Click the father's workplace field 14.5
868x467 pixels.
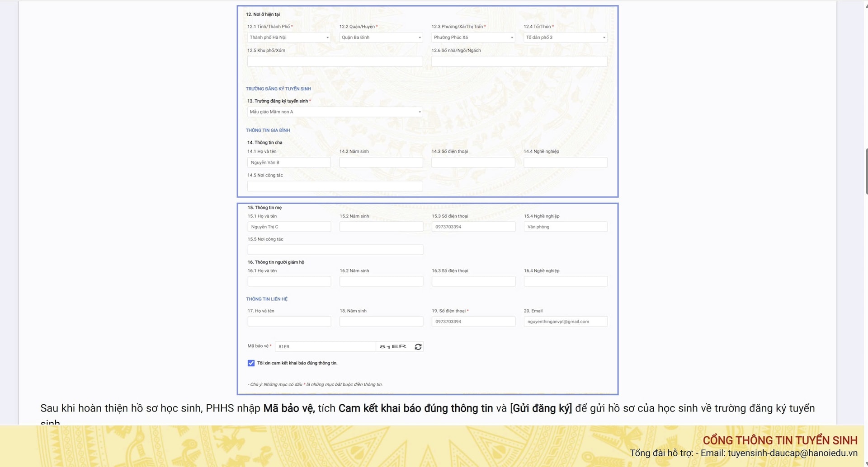click(x=335, y=186)
